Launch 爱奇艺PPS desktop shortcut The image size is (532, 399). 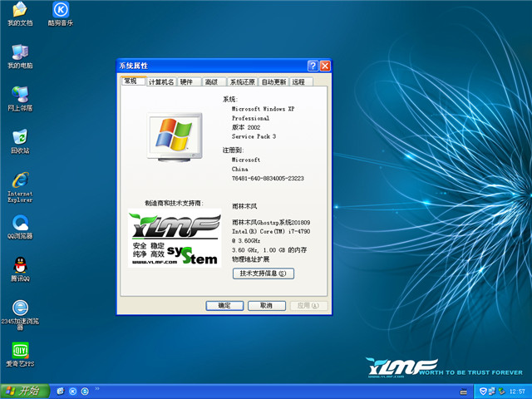pos(20,352)
